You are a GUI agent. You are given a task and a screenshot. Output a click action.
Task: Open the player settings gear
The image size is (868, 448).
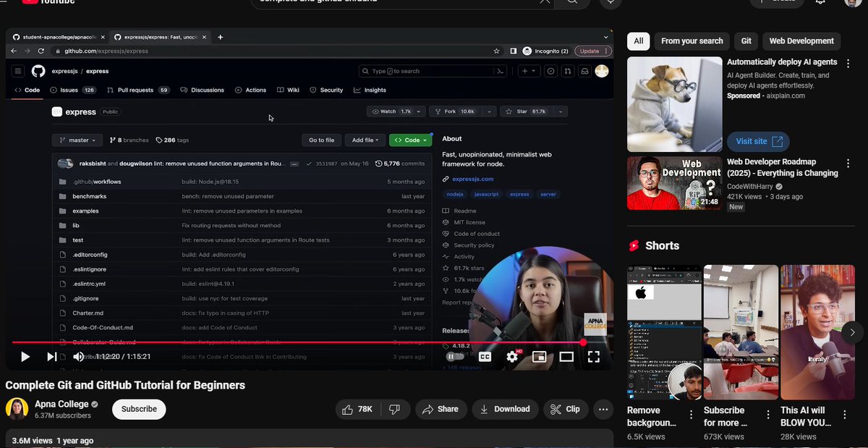[x=512, y=356]
